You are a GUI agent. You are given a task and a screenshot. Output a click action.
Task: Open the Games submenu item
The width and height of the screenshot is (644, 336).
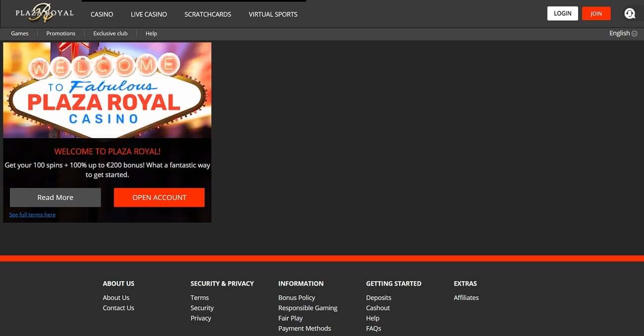[x=20, y=33]
